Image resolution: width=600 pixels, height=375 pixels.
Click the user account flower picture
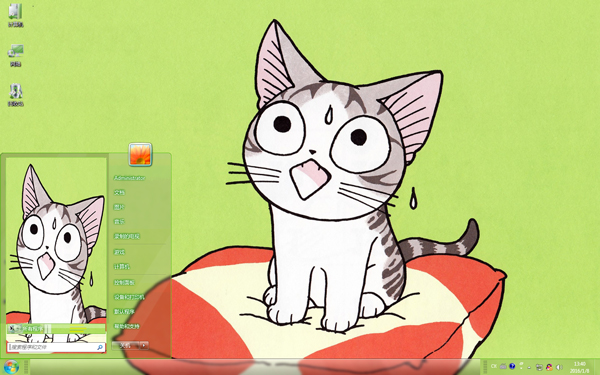click(140, 154)
